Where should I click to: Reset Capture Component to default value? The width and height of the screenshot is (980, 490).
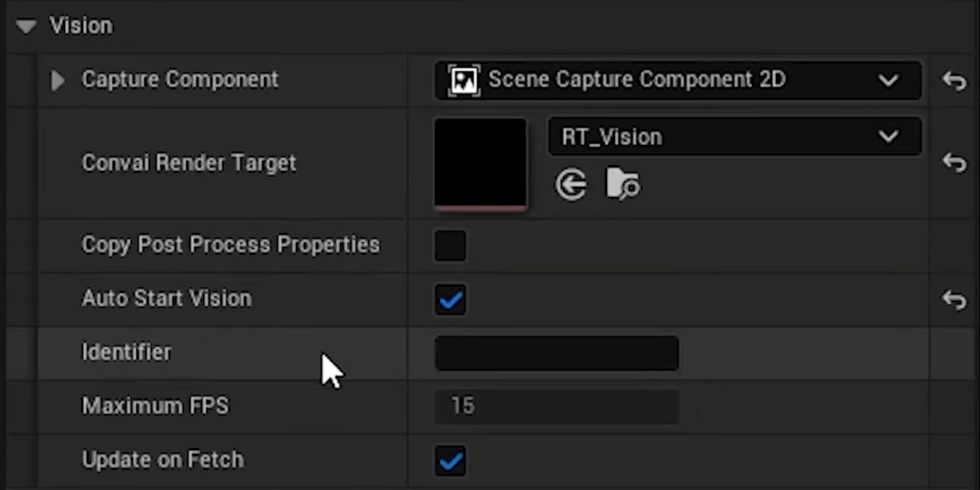(955, 81)
